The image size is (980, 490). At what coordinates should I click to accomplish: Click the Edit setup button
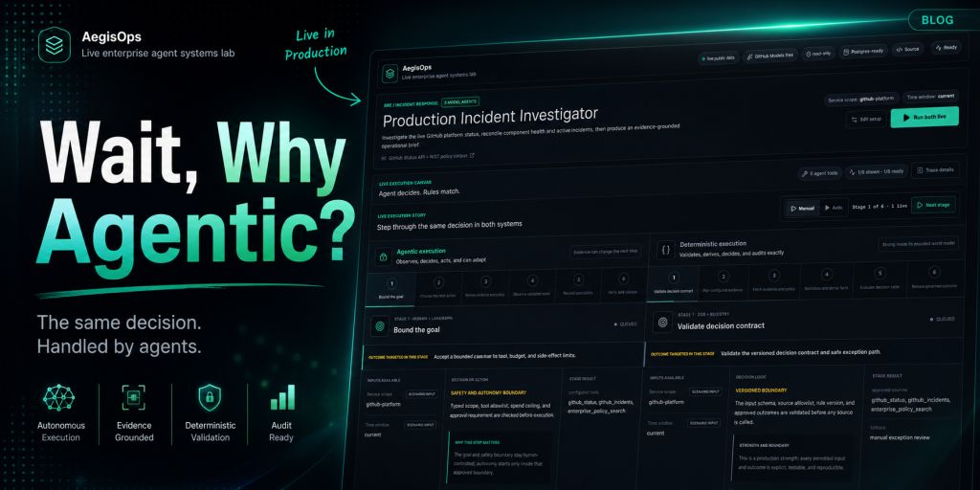[865, 120]
